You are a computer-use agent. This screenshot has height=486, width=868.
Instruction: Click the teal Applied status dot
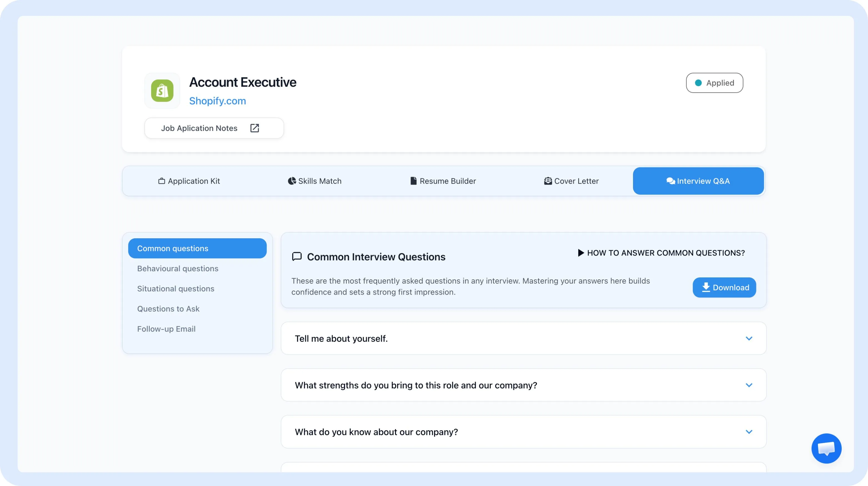point(699,82)
